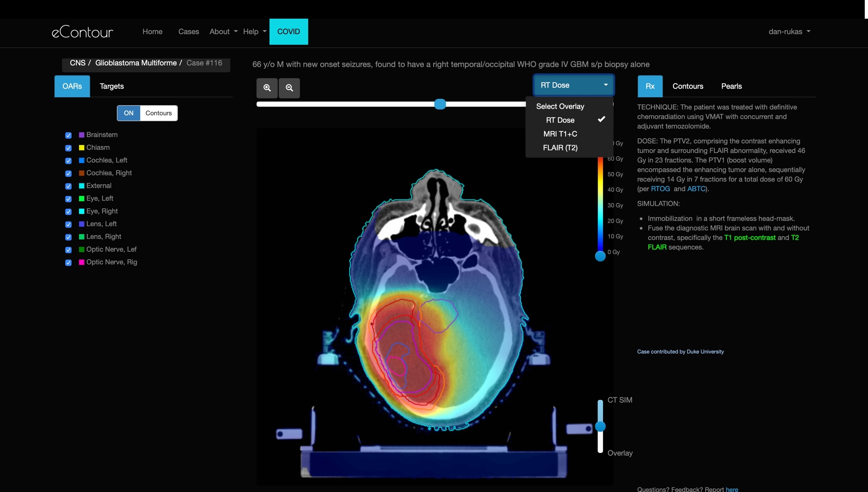
Task: Click the Chiasm yellow color swatch
Action: tap(82, 147)
